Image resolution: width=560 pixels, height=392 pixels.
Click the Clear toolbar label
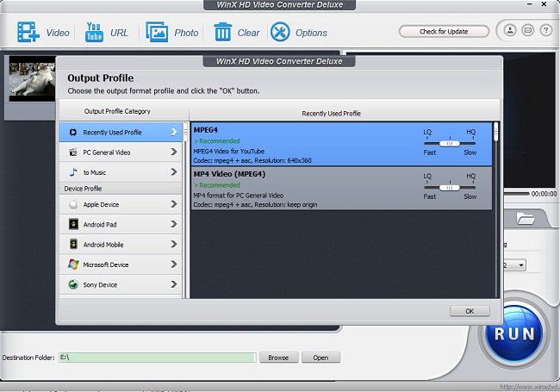248,33
